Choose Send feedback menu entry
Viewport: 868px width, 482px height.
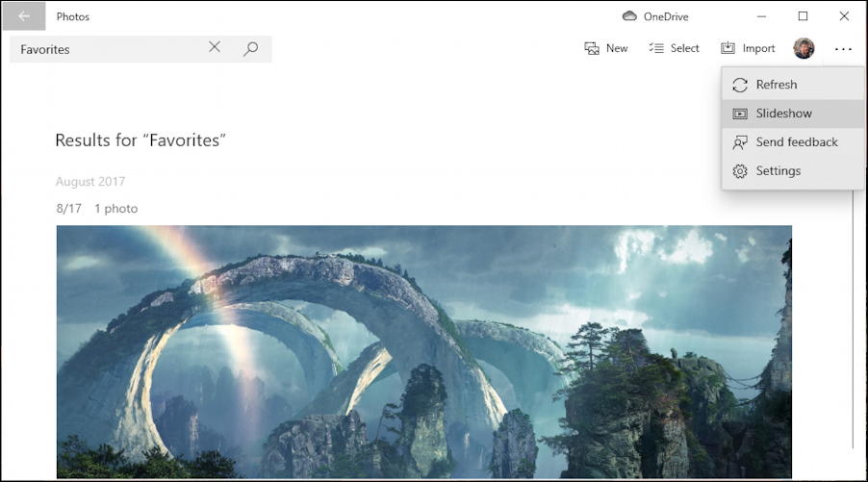tap(793, 142)
